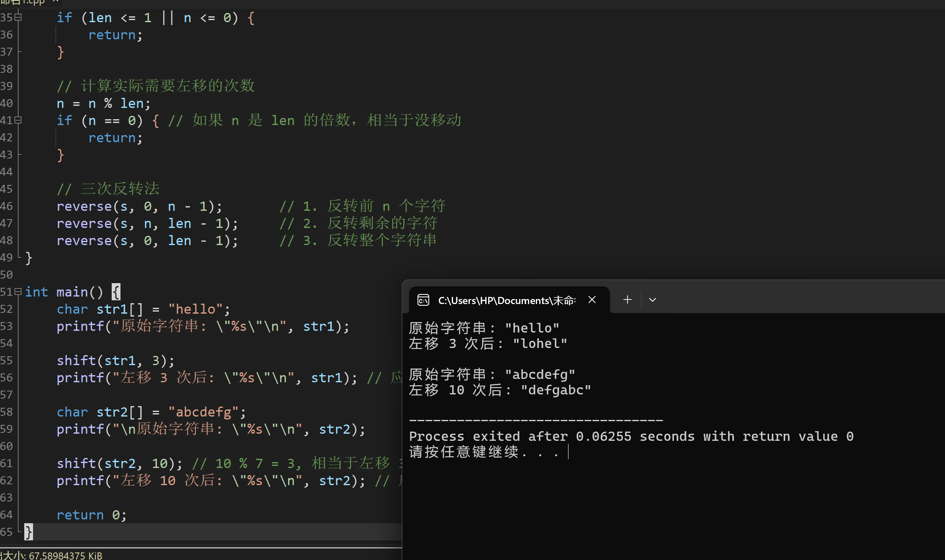Image resolution: width=945 pixels, height=560 pixels.
Task: Open the terminal profiles dropdown chevron
Action: coord(652,300)
